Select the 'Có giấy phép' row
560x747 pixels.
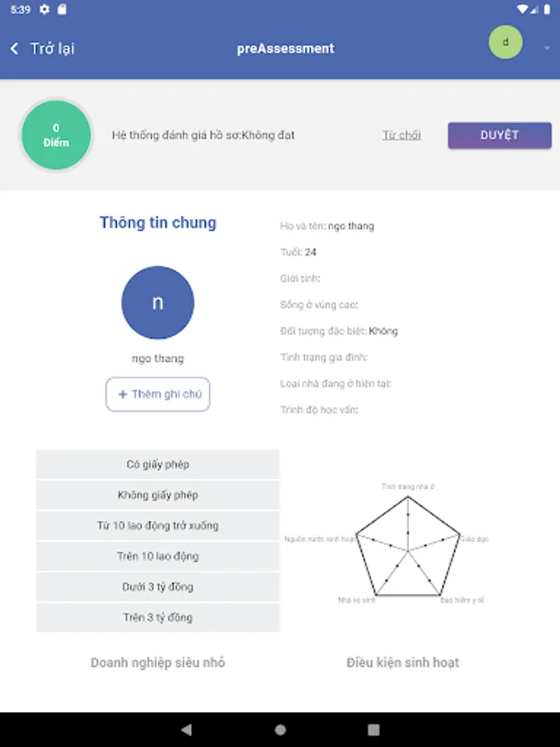158,465
